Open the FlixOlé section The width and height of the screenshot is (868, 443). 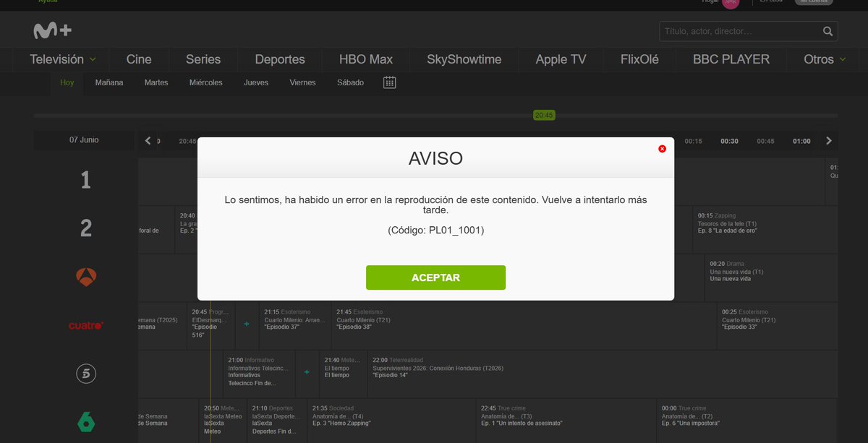click(x=639, y=59)
